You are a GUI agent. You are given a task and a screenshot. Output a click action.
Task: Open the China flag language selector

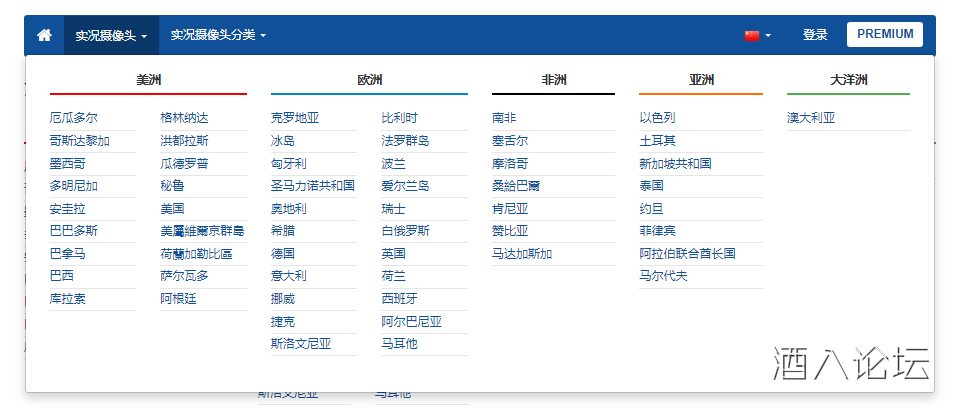click(752, 35)
